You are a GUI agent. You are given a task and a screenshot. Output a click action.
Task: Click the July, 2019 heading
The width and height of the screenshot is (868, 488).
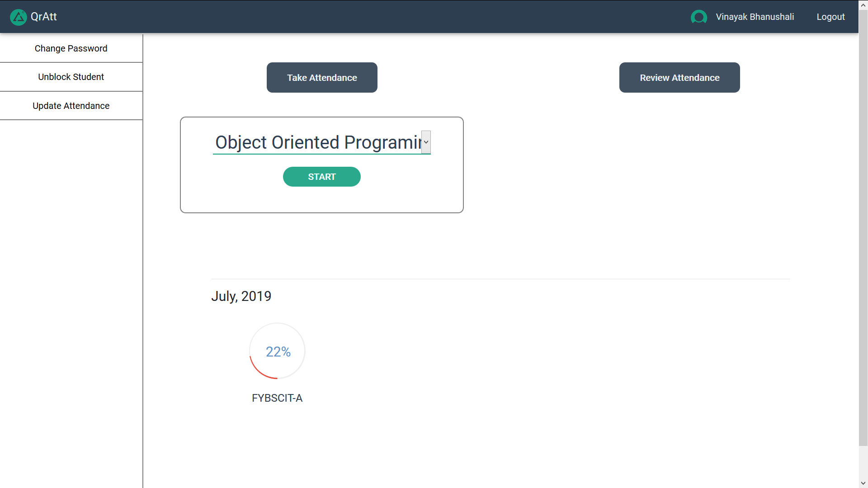click(241, 296)
